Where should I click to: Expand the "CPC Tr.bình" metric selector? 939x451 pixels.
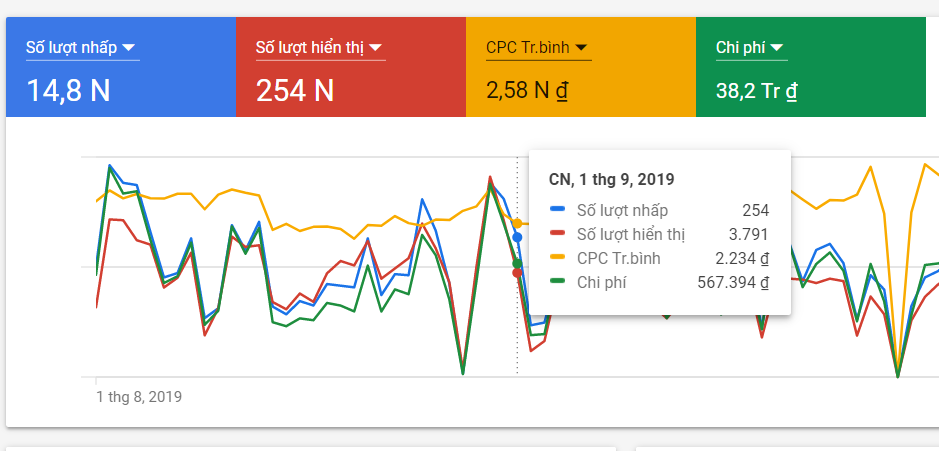coord(582,47)
